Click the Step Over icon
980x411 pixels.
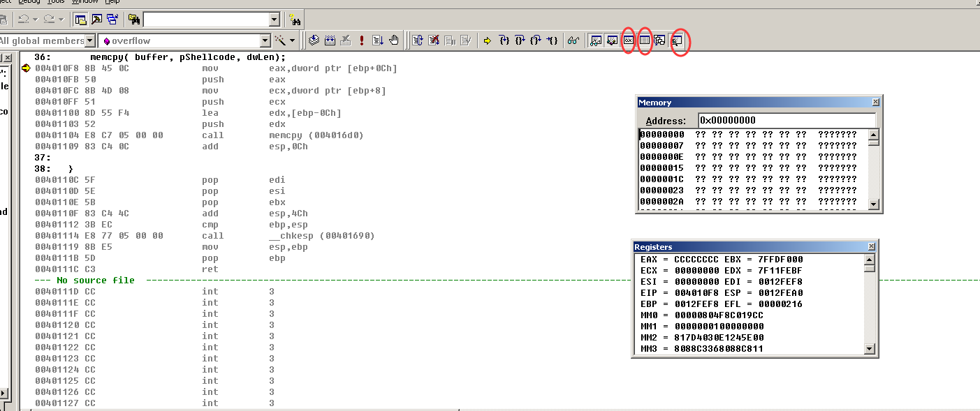point(519,40)
